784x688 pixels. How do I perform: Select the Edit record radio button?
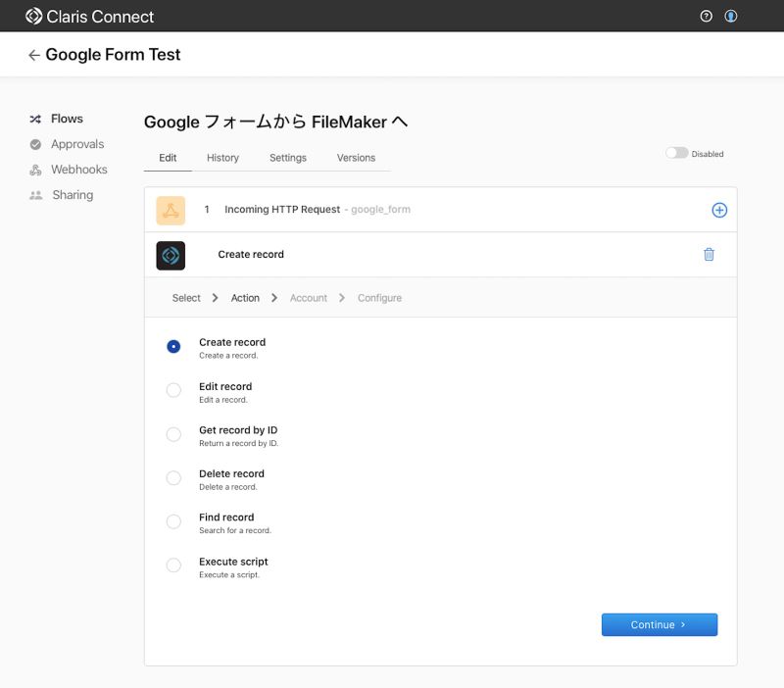(173, 390)
